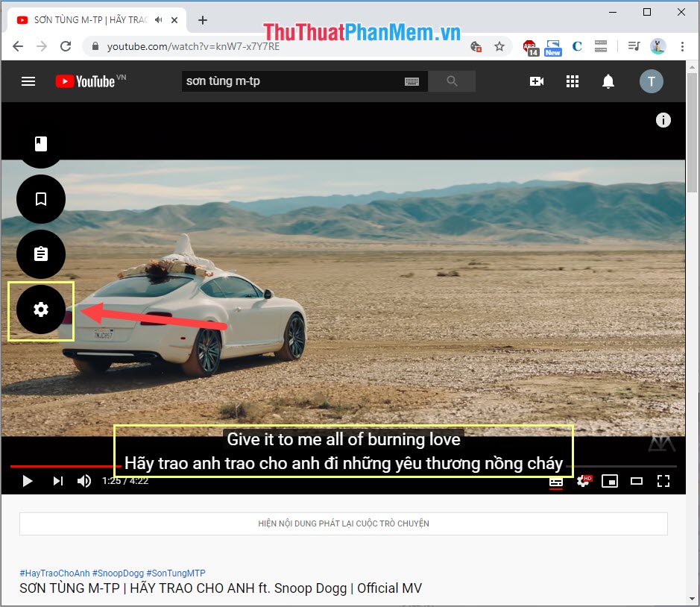700x607 pixels.
Task: Enter fullscreen mode
Action: (663, 482)
